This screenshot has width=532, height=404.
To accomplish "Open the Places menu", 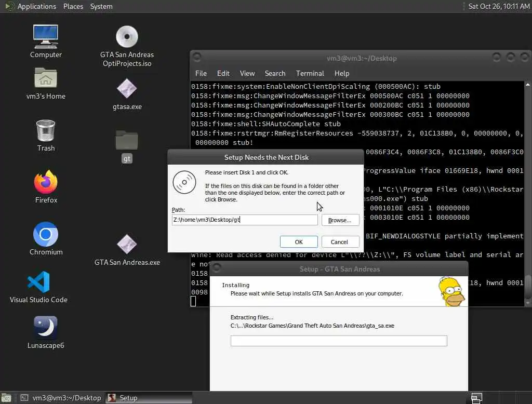I will point(73,6).
